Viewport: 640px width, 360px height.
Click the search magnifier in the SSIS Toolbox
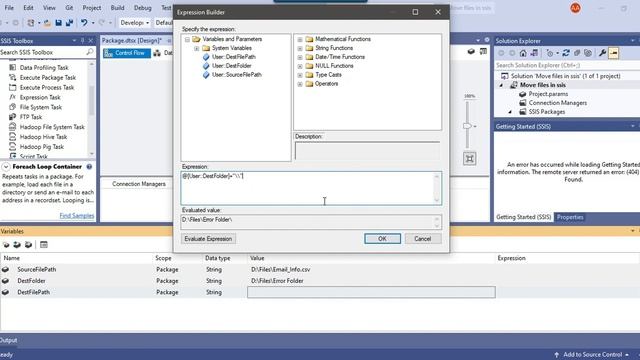[90, 52]
